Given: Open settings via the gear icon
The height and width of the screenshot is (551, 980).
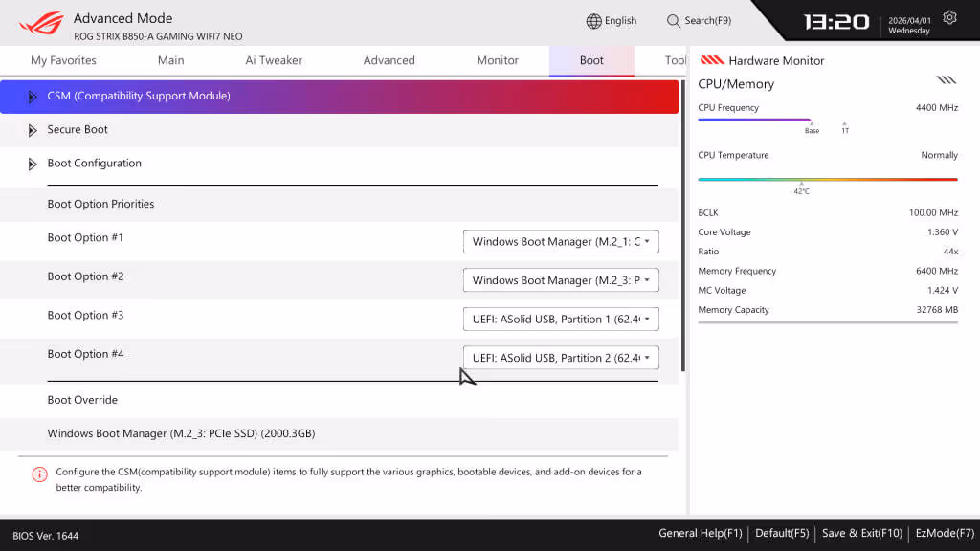Looking at the screenshot, I should 949,17.
